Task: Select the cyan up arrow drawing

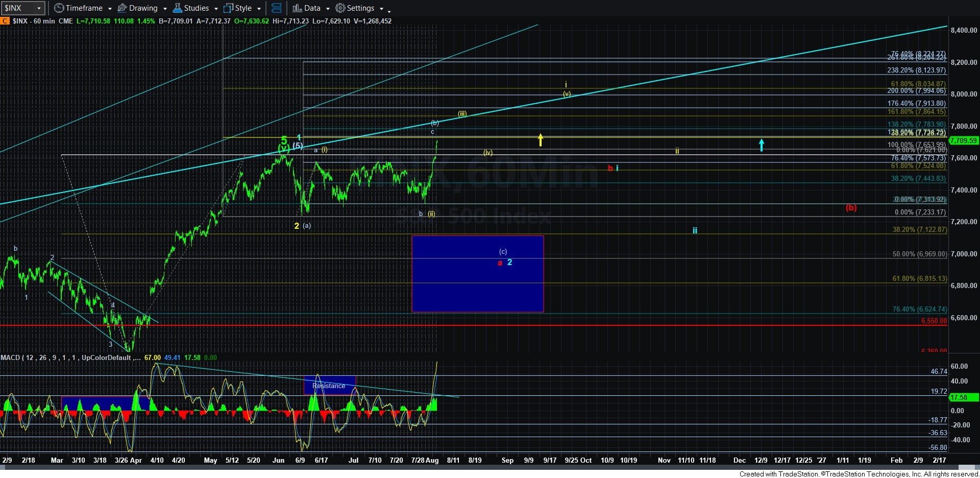Action: [762, 145]
